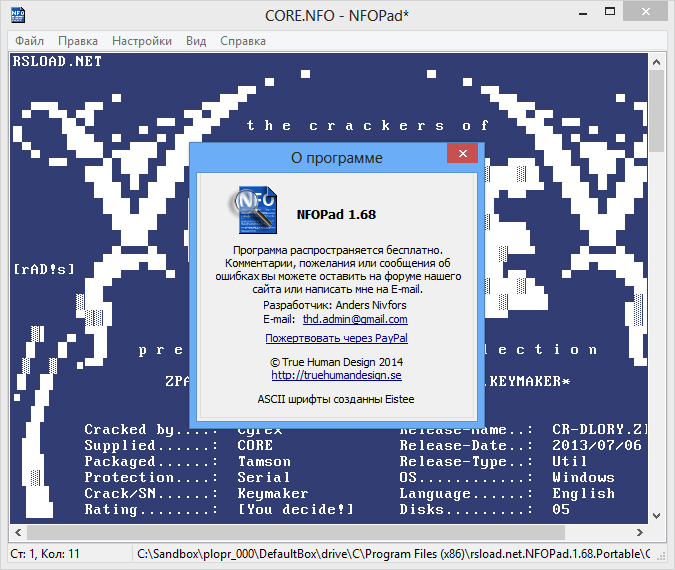
Task: Open the Справка menu
Action: pyautogui.click(x=243, y=41)
